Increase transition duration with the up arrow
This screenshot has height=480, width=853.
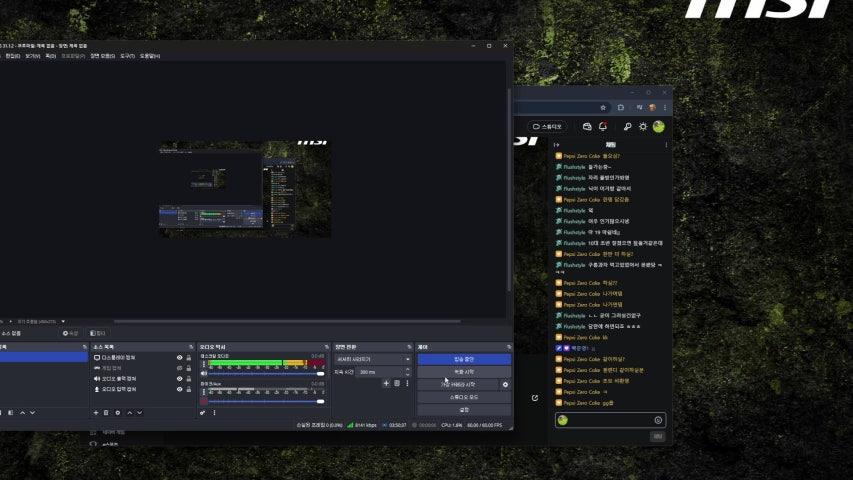coord(408,370)
